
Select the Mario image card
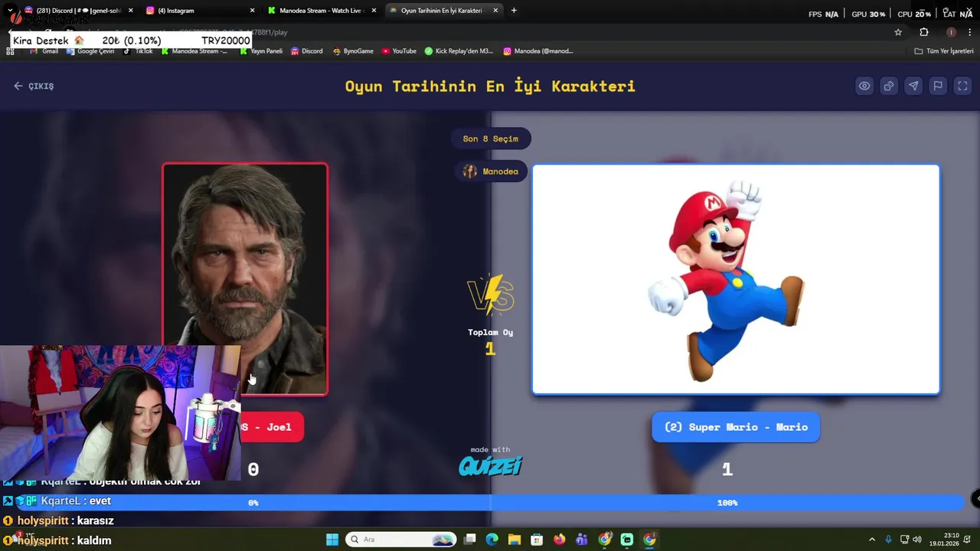736,279
